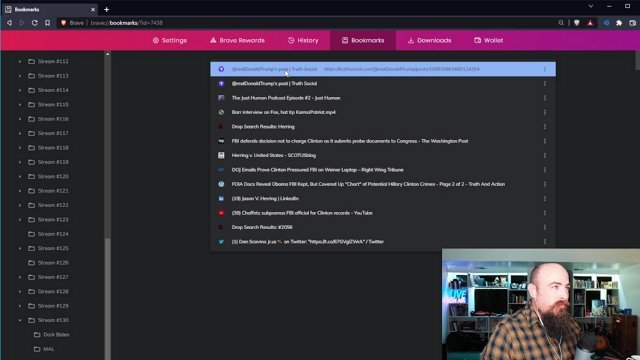
Task: Open new tab with plus button
Action: point(107,9)
